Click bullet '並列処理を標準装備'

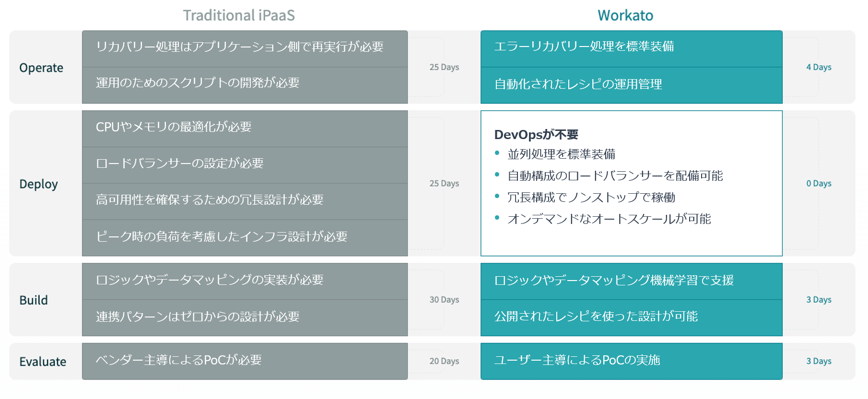[561, 154]
